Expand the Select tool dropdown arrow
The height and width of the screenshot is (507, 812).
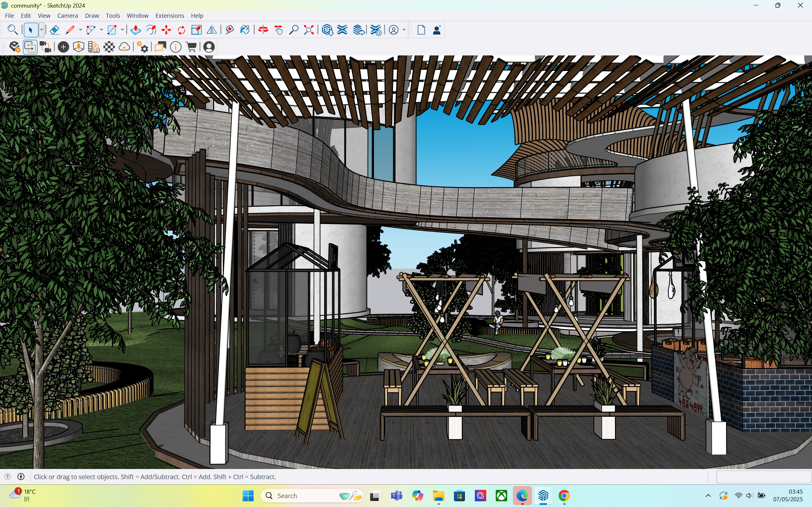[41, 30]
